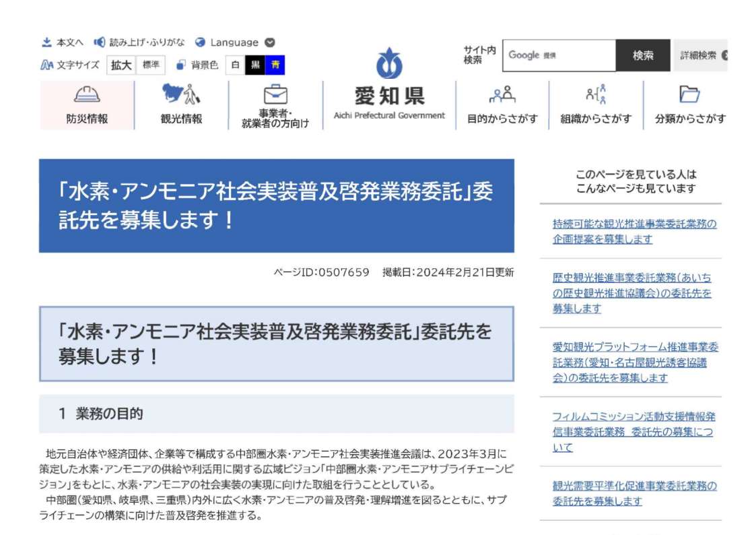Click the 分類からさがす folder icon
Viewport: 756px width, 535px height.
coord(689,94)
